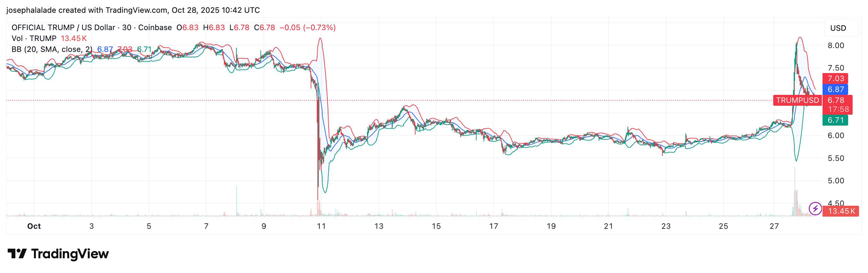This screenshot has width=868, height=273.
Task: Click the Oct label on time axis
Action: coord(34,226)
